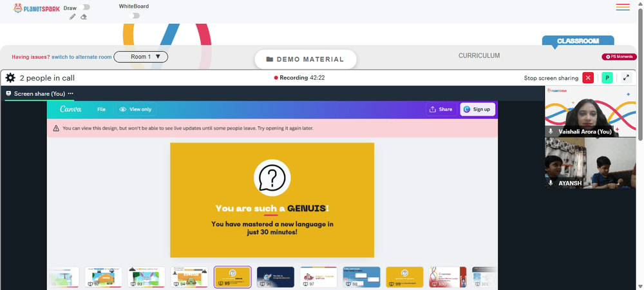Viewport: 644px width, 290px height.
Task: Click '2 people in call' text
Action: point(47,78)
